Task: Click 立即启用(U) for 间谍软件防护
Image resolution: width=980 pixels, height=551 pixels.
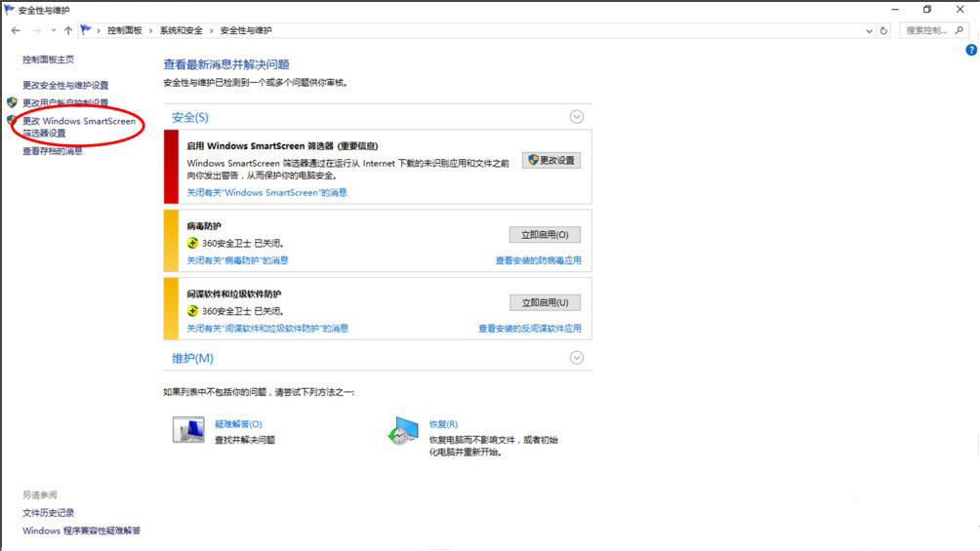Action: pos(545,302)
